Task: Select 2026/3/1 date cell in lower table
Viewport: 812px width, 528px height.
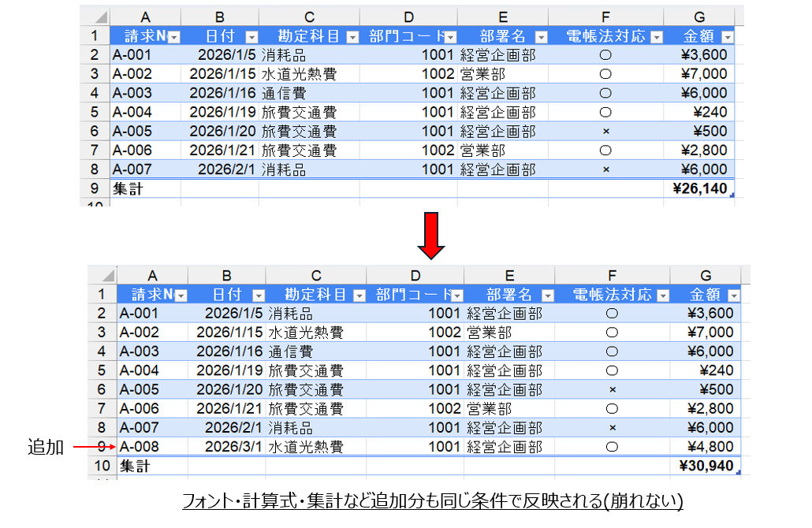Action: 226,447
